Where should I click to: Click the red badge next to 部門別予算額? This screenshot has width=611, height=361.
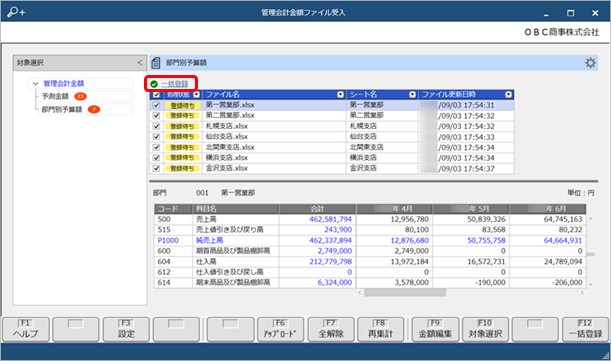[94, 110]
